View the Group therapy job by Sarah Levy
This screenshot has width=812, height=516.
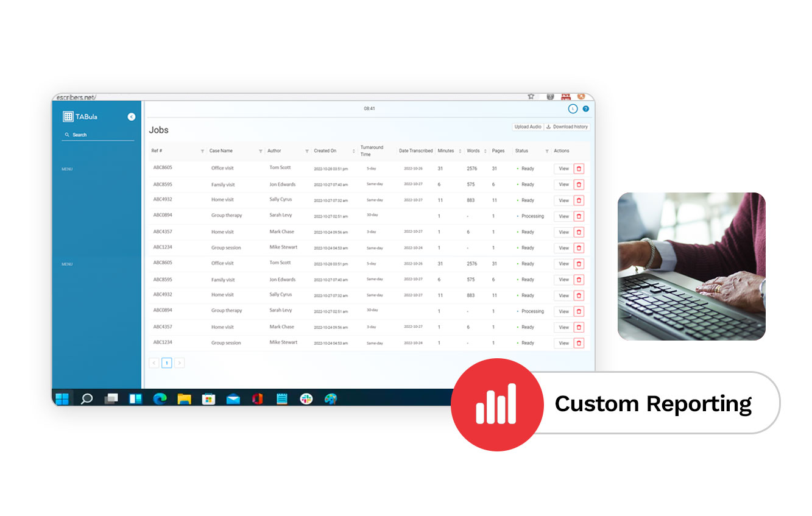[x=563, y=216]
